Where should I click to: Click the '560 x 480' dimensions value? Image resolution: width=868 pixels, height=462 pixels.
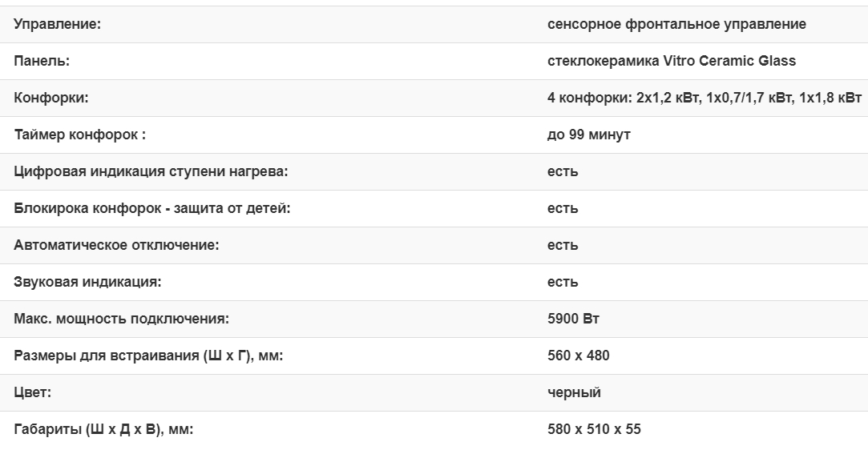coord(578,356)
